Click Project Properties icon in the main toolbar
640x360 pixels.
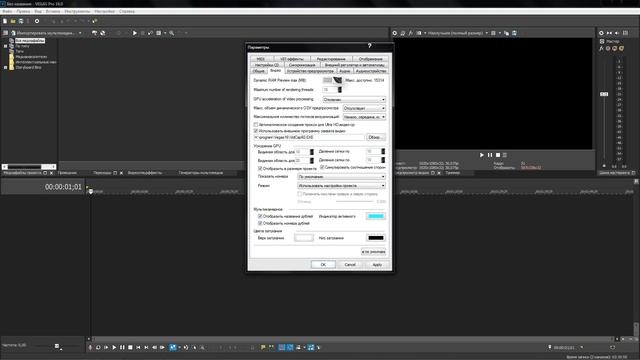pos(37,21)
